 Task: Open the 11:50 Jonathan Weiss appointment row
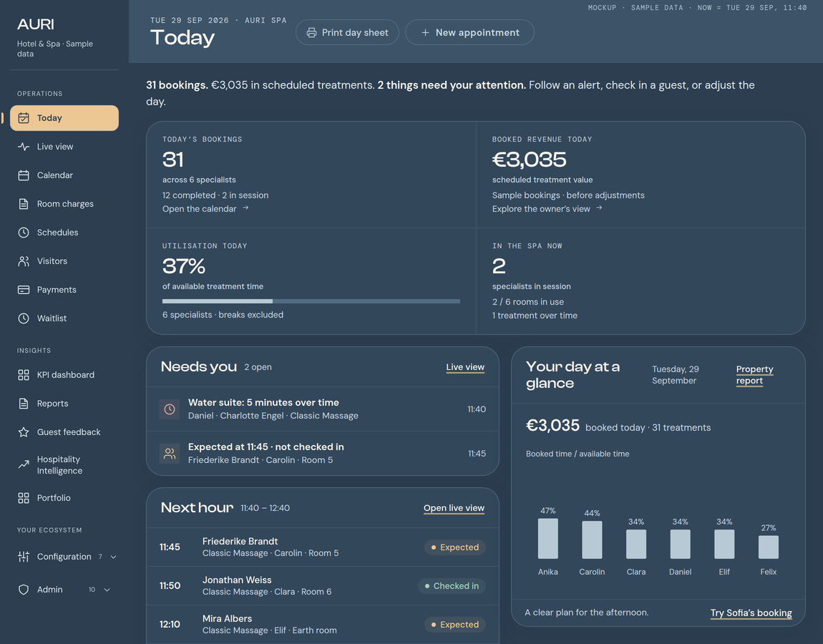tap(322, 586)
